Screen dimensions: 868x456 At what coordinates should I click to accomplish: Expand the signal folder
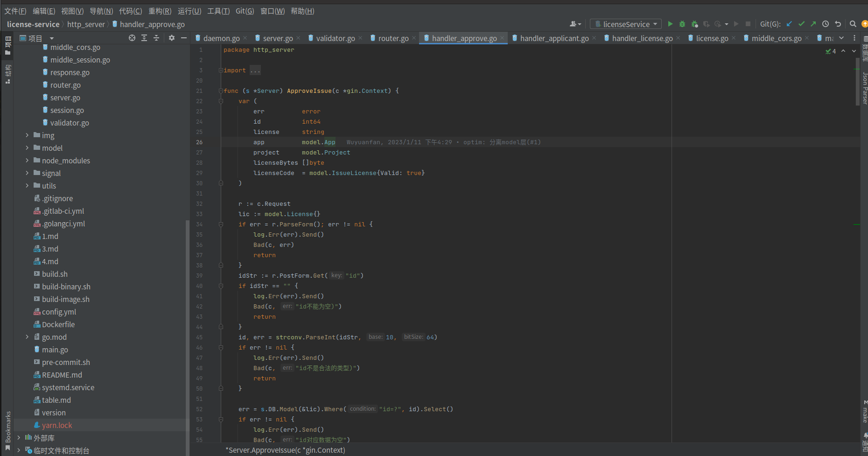pyautogui.click(x=27, y=173)
